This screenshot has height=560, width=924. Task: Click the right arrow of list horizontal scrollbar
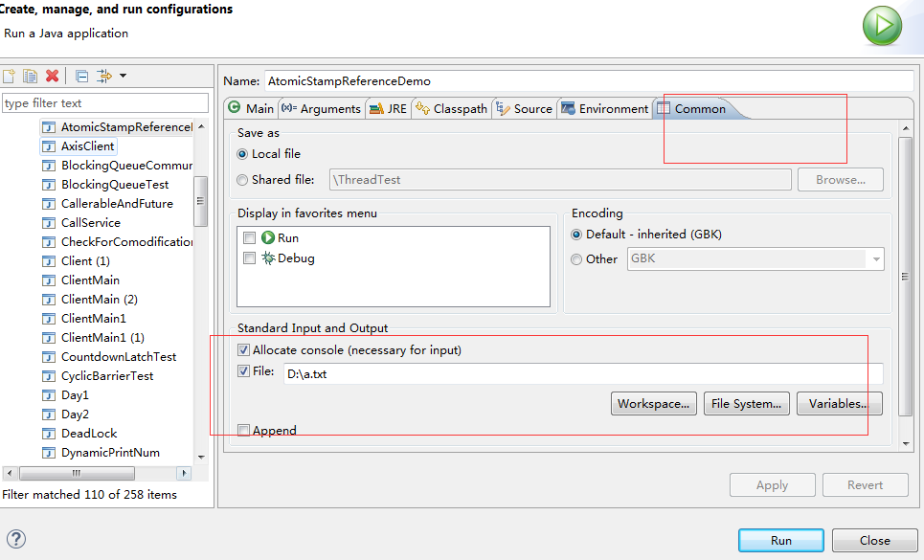point(184,473)
